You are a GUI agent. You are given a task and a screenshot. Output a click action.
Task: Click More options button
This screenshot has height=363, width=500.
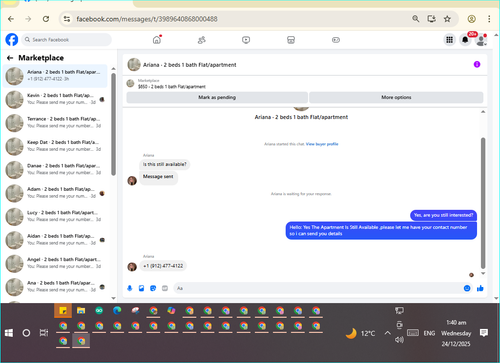(396, 97)
